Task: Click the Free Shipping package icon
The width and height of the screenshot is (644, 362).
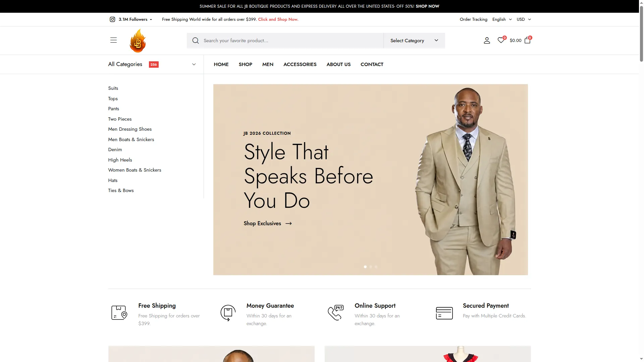Action: coord(119,313)
